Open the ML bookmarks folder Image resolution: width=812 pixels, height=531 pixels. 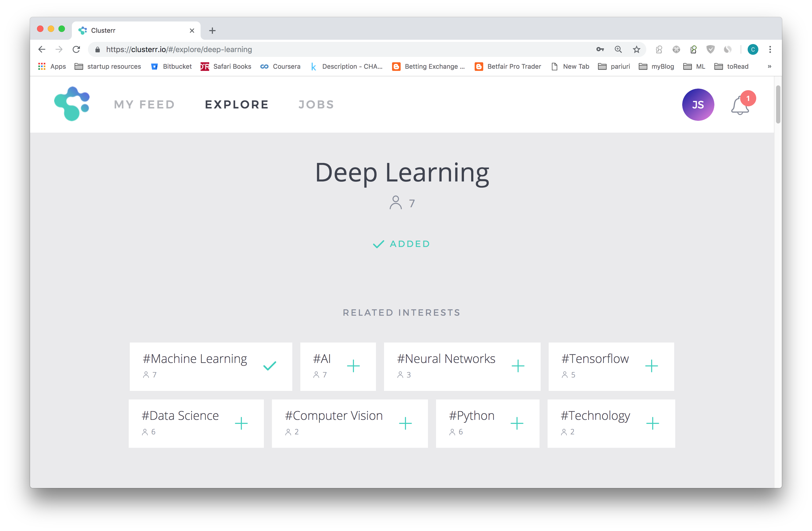click(694, 67)
